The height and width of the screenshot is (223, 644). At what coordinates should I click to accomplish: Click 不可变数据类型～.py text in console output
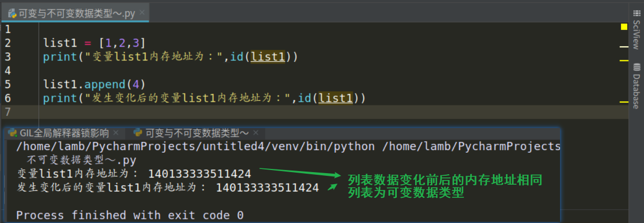pyautogui.click(x=81, y=160)
